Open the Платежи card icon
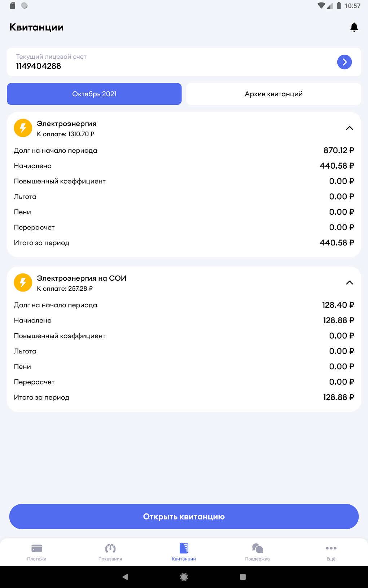 37,548
